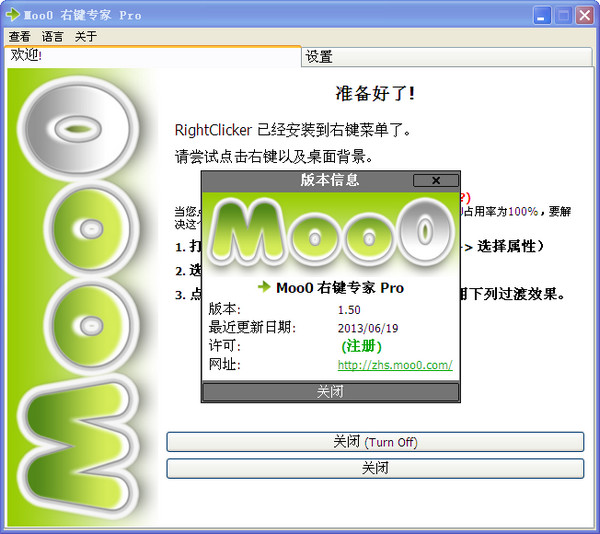
Task: Close the main Moo0 window
Action: pos(584,15)
